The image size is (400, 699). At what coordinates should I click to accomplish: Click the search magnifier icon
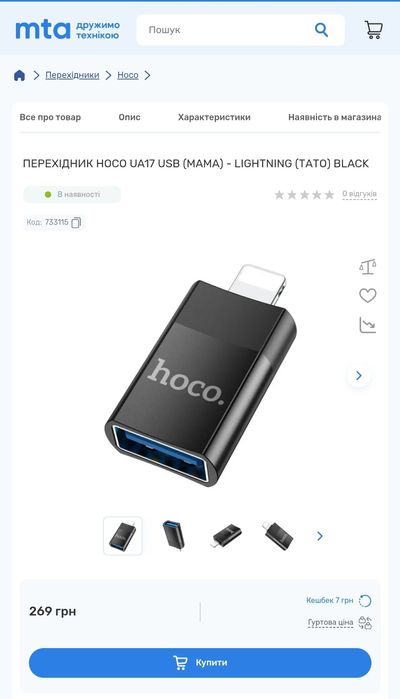pyautogui.click(x=321, y=30)
